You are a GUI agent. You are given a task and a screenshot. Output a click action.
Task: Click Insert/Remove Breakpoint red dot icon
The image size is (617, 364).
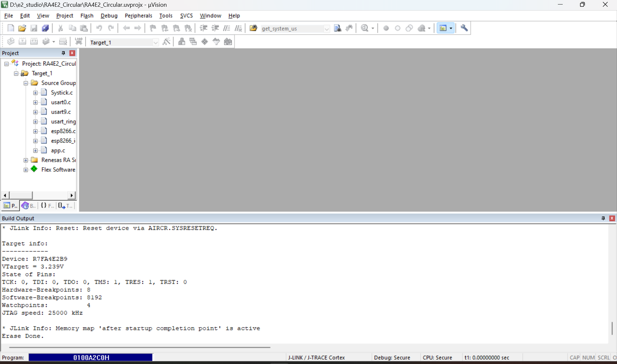click(x=386, y=28)
